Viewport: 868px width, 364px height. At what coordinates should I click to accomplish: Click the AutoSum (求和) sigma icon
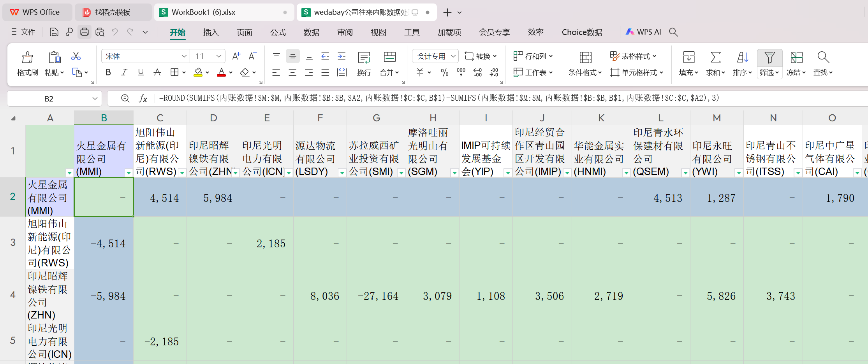point(716,58)
